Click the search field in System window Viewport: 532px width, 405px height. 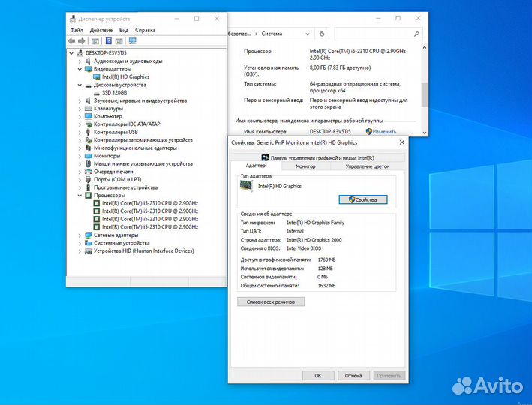tap(378, 34)
